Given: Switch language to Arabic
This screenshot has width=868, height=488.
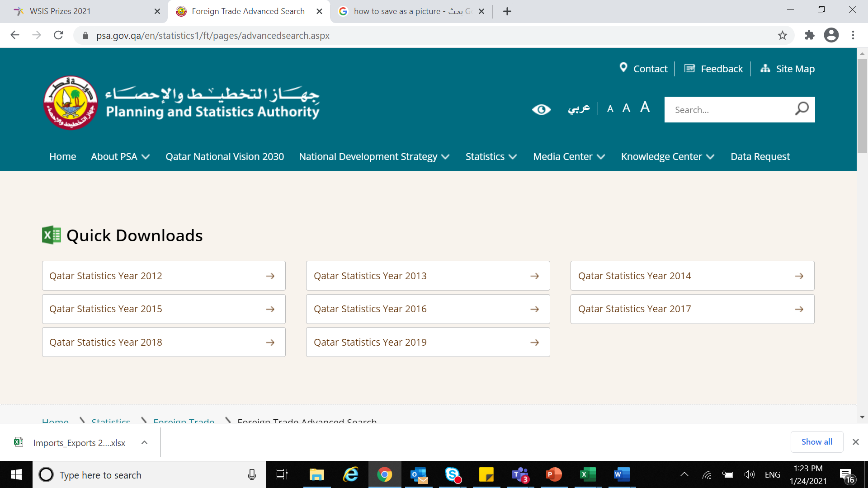Looking at the screenshot, I should (579, 108).
